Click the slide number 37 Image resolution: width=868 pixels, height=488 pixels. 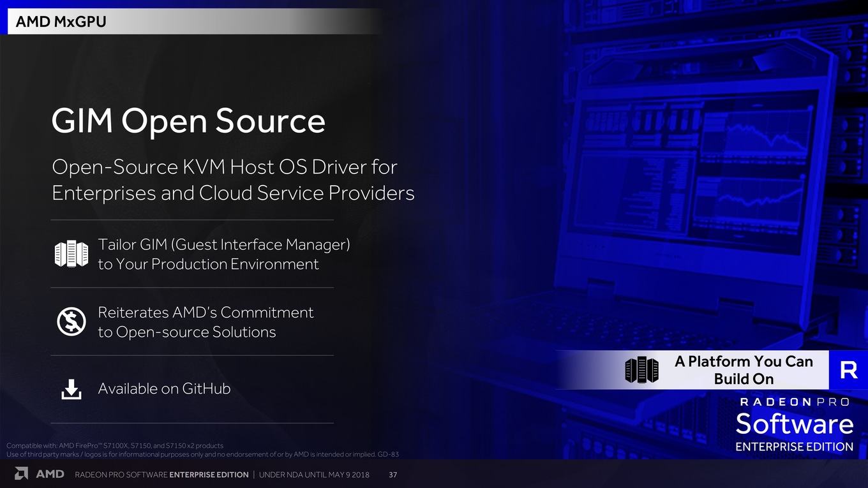pos(393,475)
